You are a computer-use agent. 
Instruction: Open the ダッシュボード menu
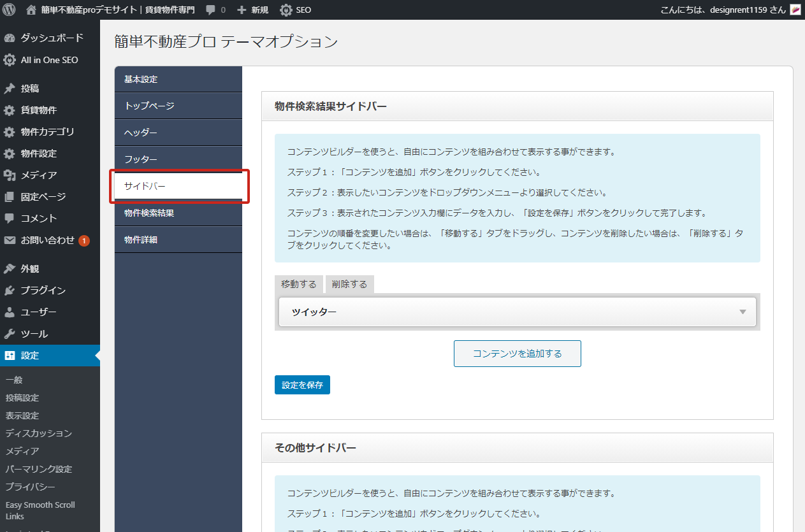(x=51, y=38)
